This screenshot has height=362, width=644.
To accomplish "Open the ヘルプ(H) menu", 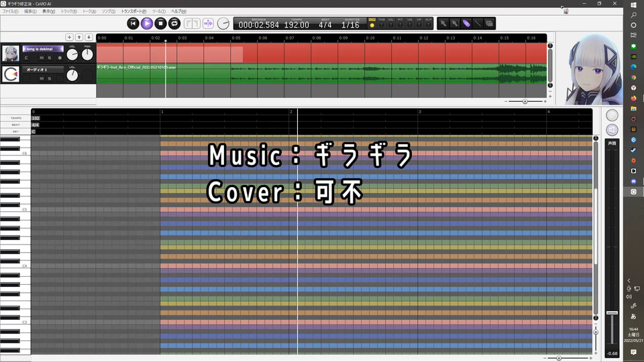I will [x=179, y=11].
